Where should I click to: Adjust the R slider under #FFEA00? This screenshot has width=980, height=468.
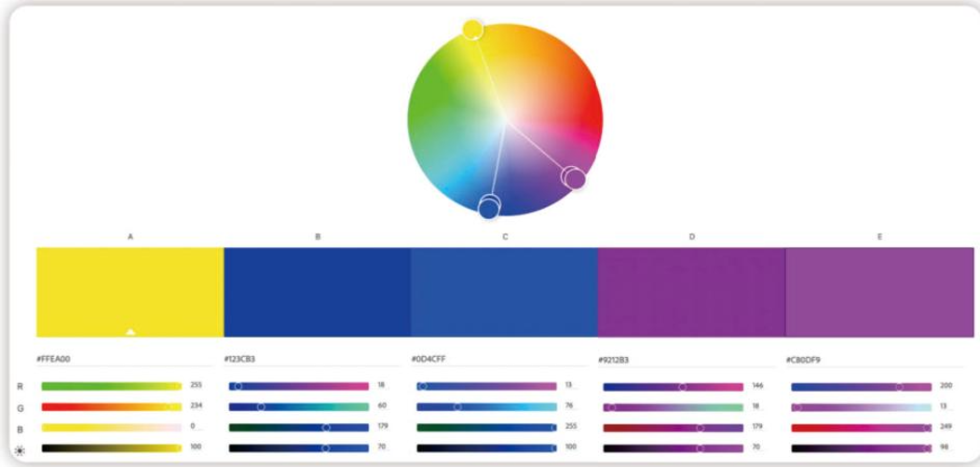(x=111, y=386)
